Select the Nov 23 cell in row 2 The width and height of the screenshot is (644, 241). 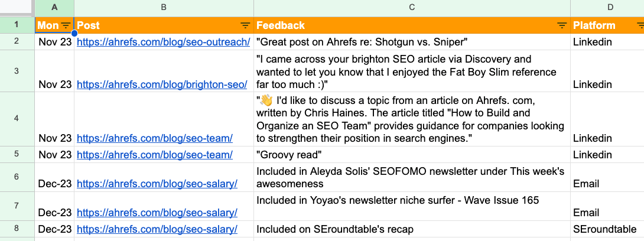[x=55, y=43]
